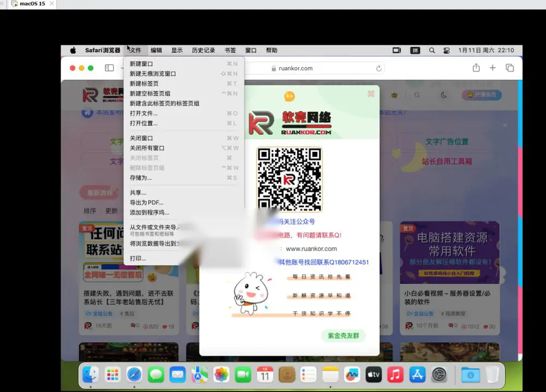This screenshot has height=392, width=546.
Task: Click the Safari share icon
Action: [476, 68]
